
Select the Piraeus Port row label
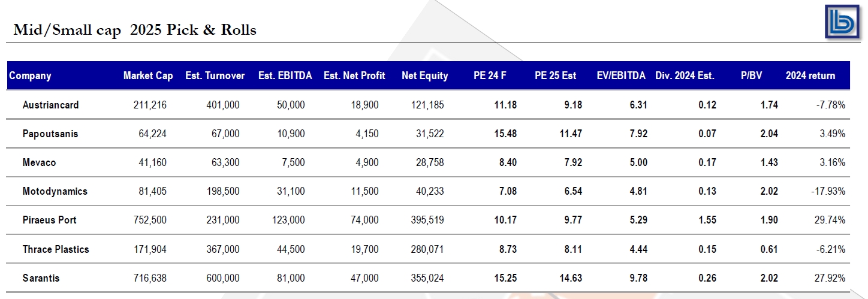pyautogui.click(x=50, y=220)
